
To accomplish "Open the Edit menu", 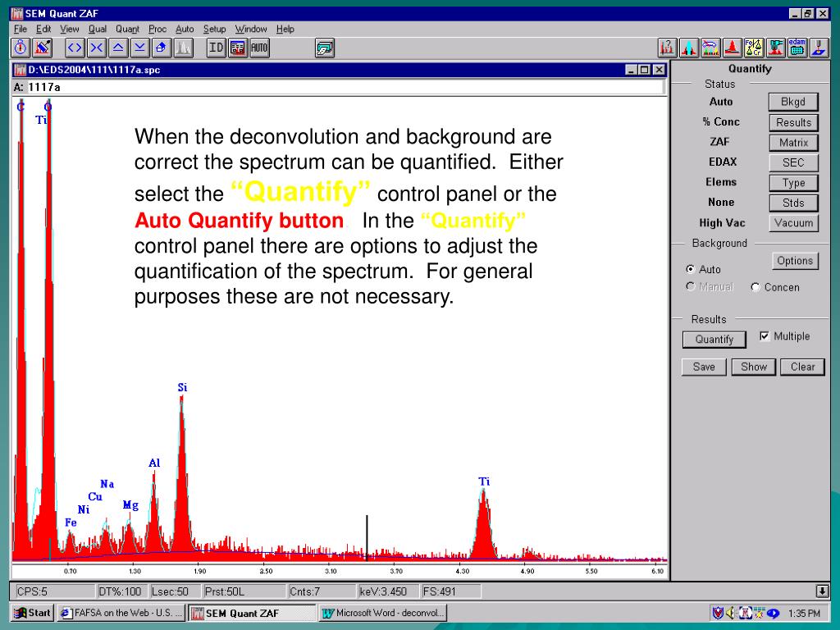I will click(43, 29).
